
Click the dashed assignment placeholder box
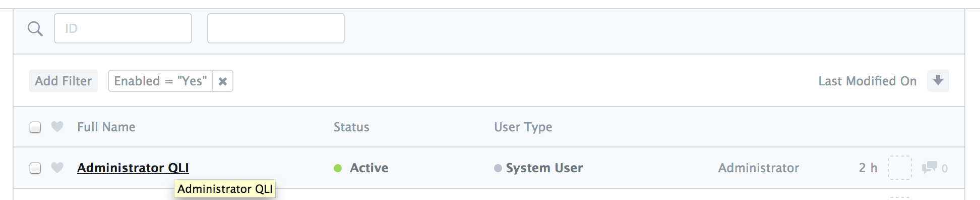coord(900,168)
